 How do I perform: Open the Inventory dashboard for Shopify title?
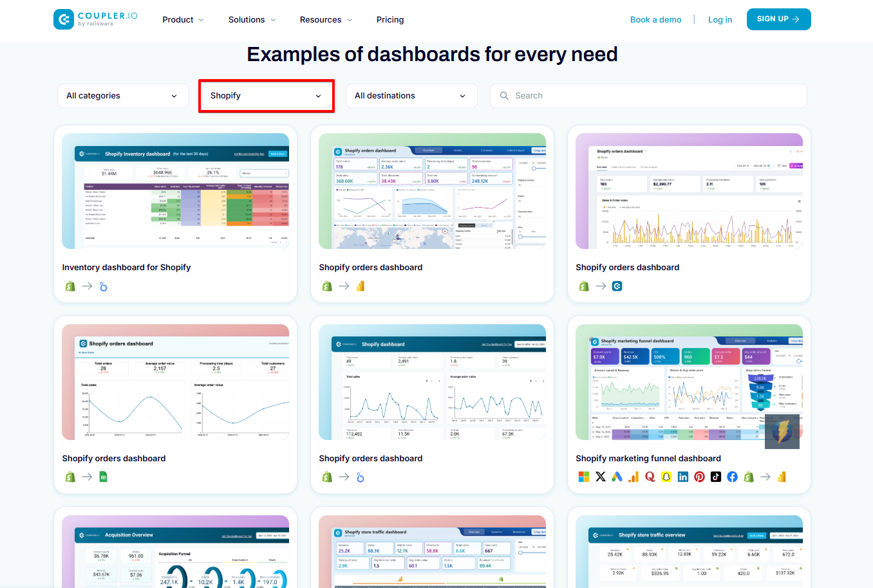tap(126, 268)
